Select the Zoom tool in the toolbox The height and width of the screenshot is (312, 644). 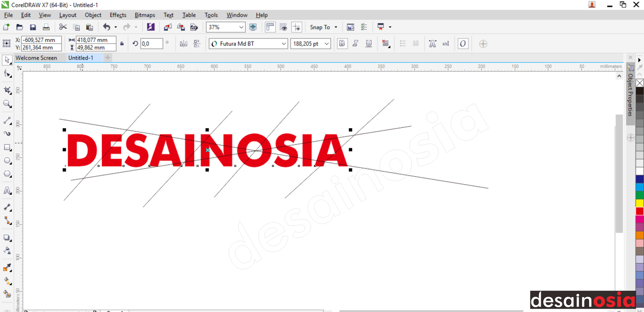pos(7,104)
